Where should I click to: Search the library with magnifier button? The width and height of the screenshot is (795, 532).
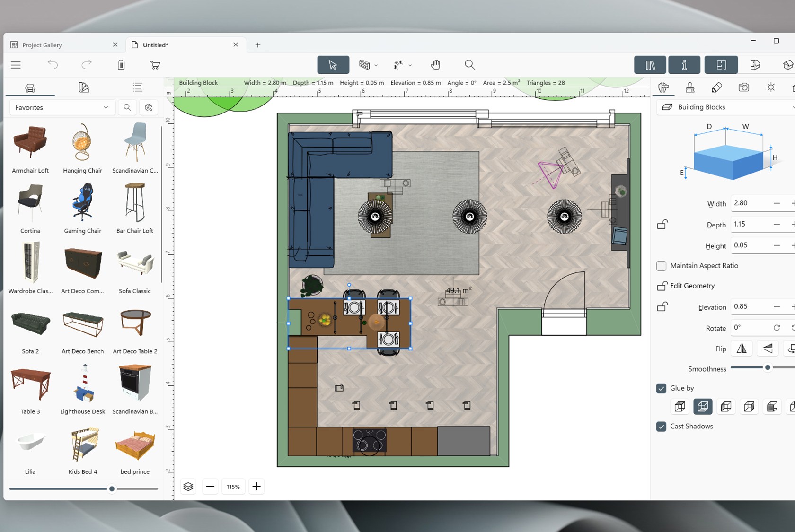pos(127,107)
